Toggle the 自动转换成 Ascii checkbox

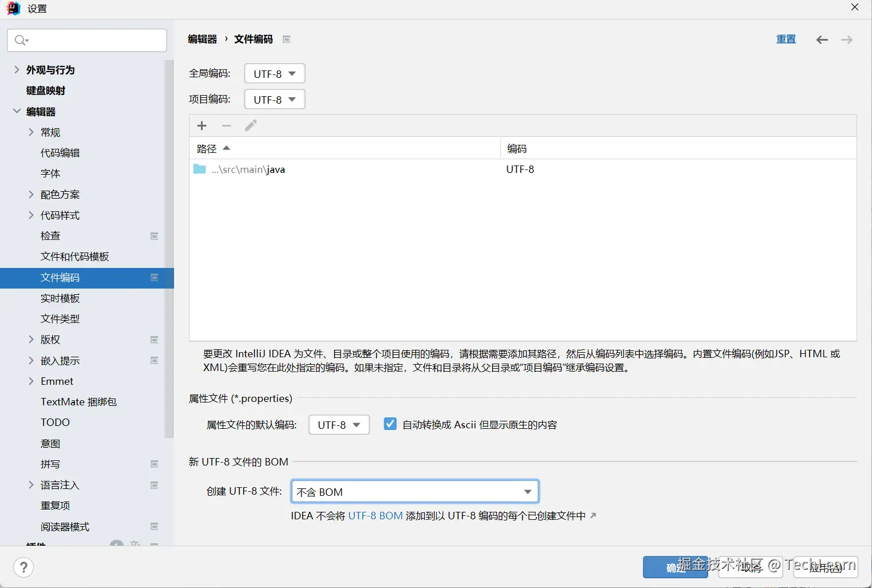pyautogui.click(x=390, y=424)
